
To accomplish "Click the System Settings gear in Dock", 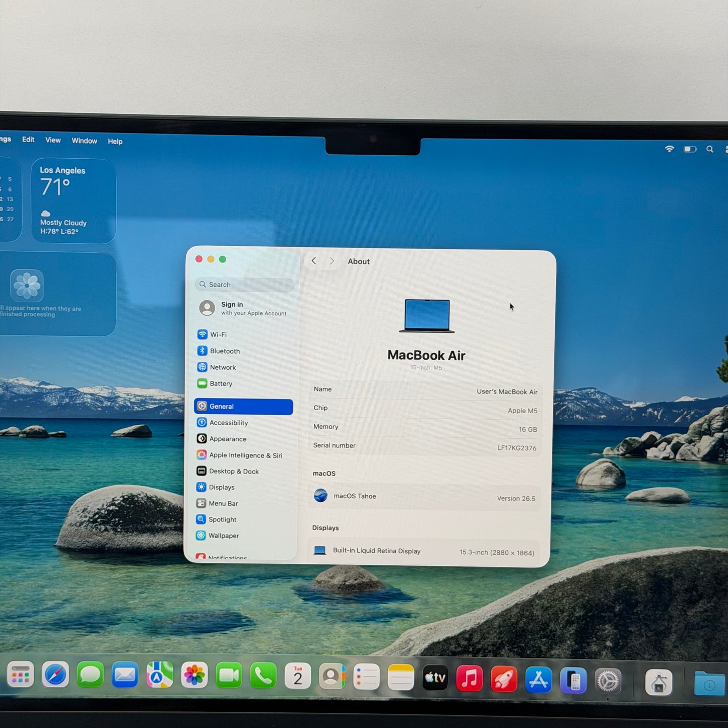I will (608, 681).
